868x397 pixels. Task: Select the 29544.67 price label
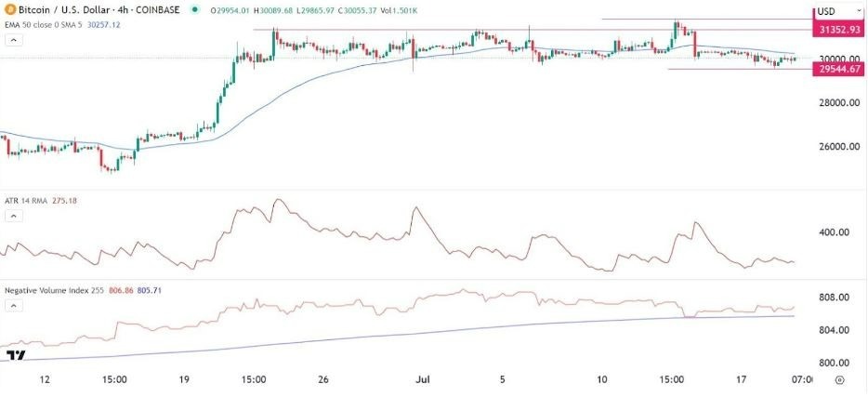tap(836, 69)
